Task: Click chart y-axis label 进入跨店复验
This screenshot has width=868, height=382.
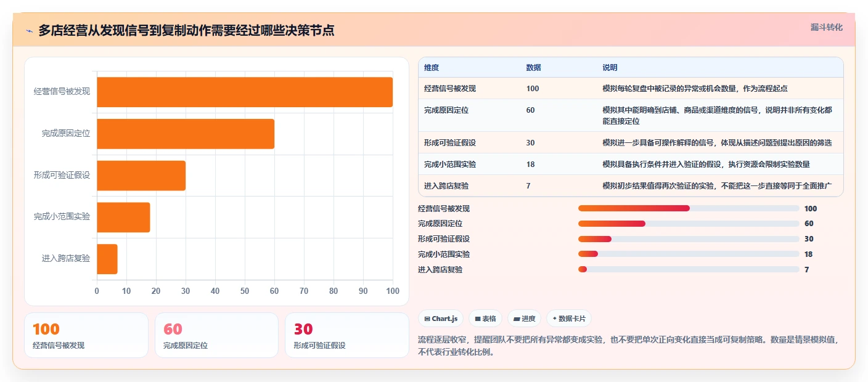Action: point(66,259)
